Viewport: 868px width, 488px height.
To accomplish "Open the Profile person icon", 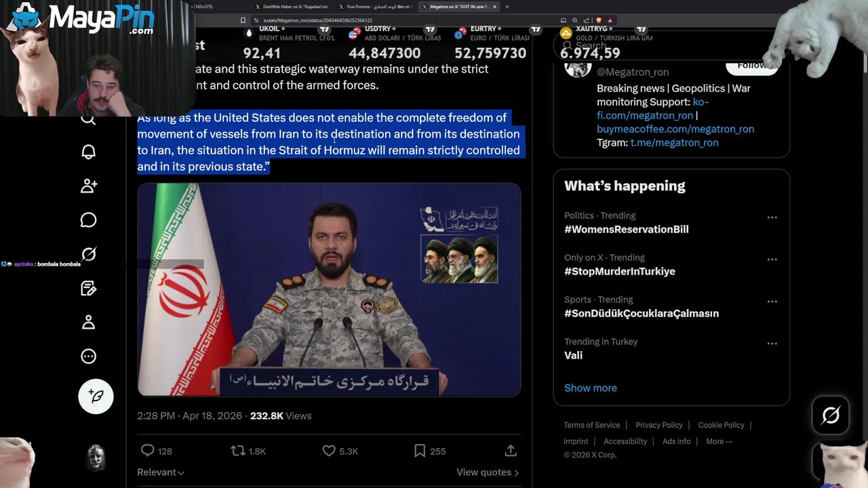I will click(89, 323).
